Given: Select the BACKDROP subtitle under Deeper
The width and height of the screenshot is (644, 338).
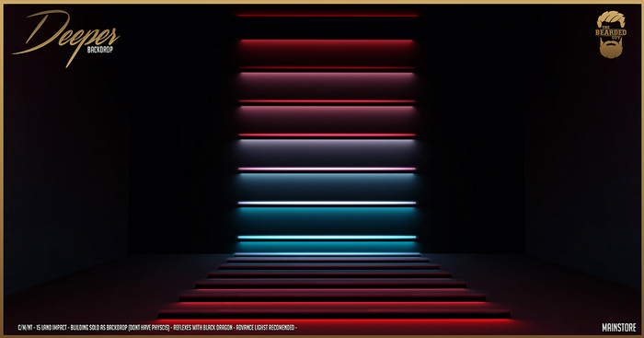Looking at the screenshot, I should click(x=99, y=50).
